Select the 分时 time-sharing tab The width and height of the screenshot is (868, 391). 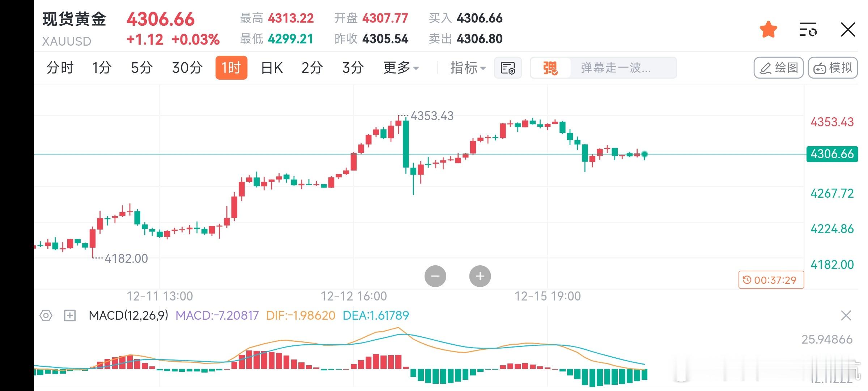[60, 68]
